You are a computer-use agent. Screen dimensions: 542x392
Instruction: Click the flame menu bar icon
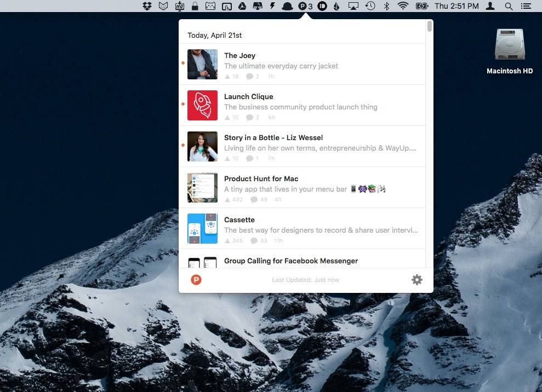pyautogui.click(x=336, y=6)
